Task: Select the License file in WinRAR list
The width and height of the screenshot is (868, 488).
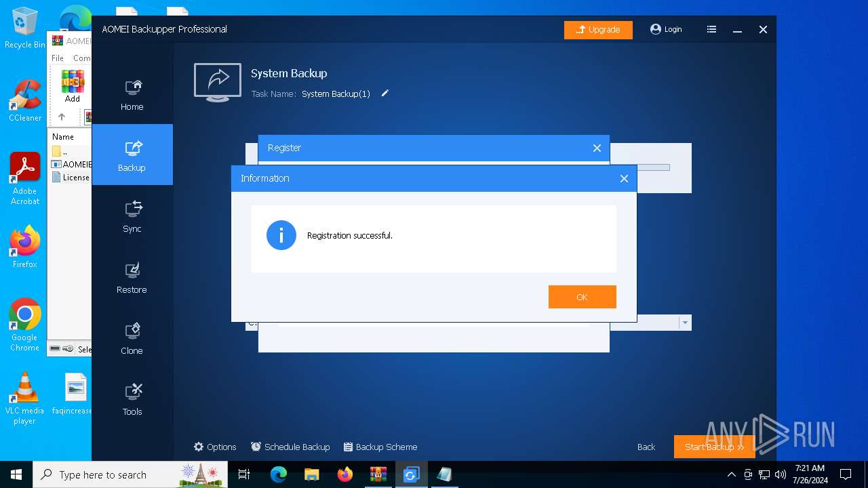Action: [71, 178]
